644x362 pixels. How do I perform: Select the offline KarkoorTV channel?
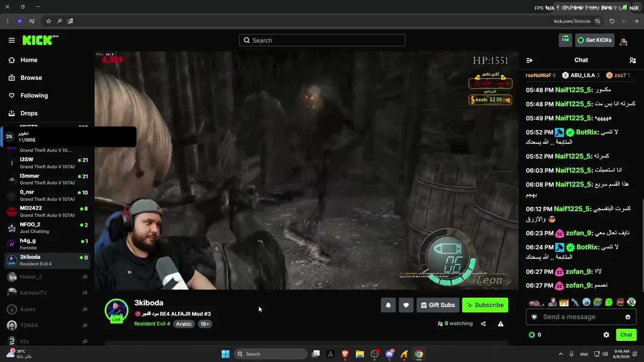coord(47,293)
